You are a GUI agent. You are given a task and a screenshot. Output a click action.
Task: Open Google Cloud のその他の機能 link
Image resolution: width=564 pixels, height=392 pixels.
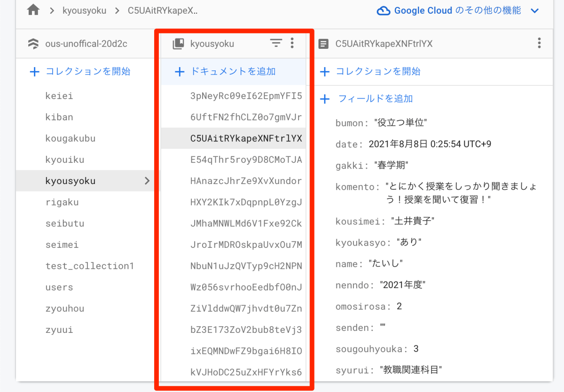(x=457, y=10)
